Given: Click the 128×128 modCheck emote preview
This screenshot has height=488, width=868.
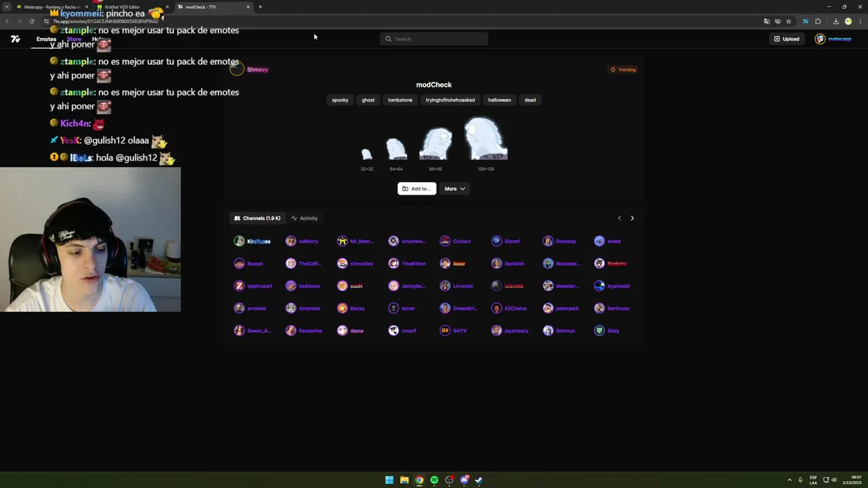Looking at the screenshot, I should point(486,139).
